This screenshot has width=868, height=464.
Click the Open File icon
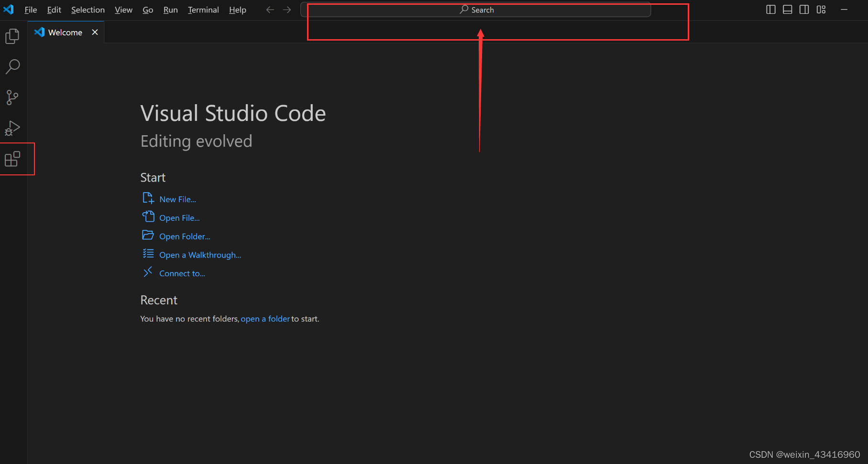tap(148, 216)
